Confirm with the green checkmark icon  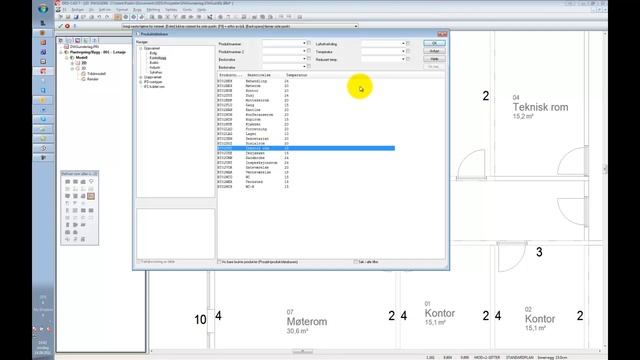(60, 26)
